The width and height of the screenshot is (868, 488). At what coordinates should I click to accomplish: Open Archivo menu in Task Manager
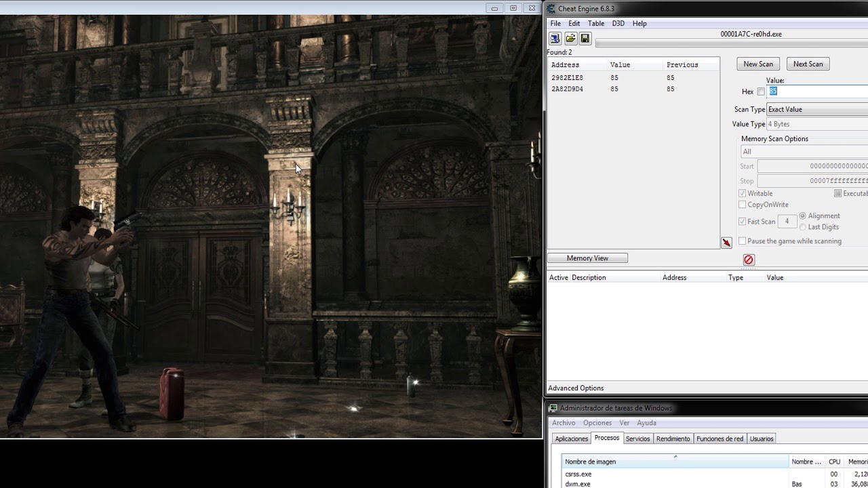coord(564,423)
